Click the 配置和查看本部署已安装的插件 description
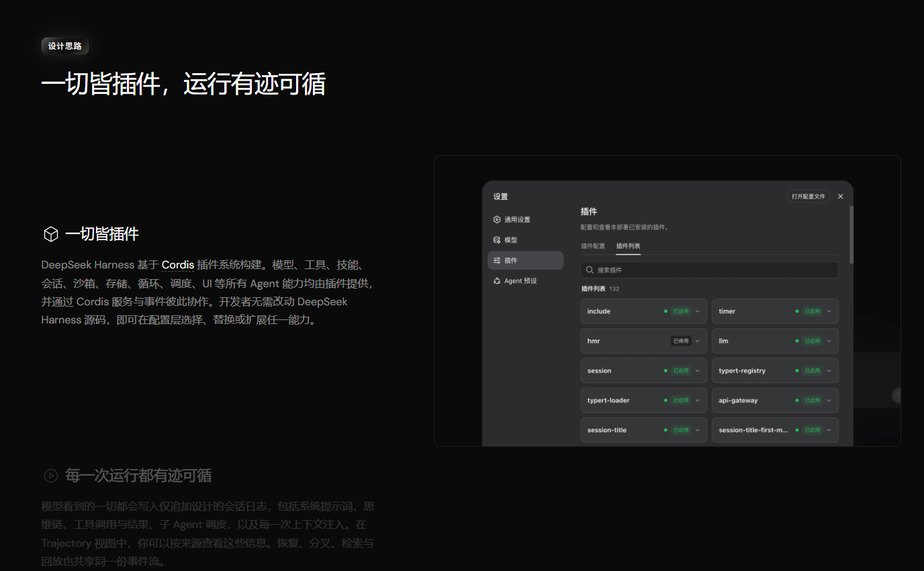 [625, 227]
